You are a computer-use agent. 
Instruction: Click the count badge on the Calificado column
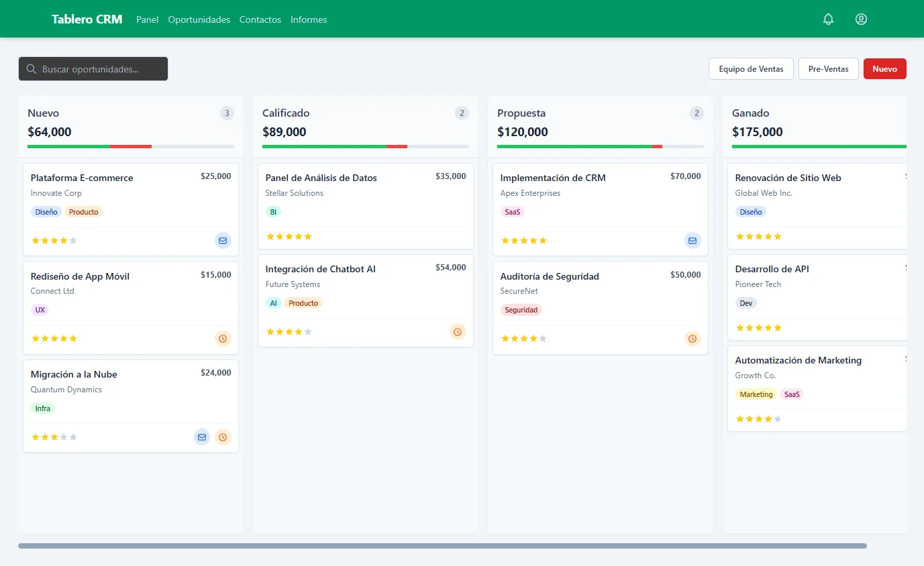462,113
